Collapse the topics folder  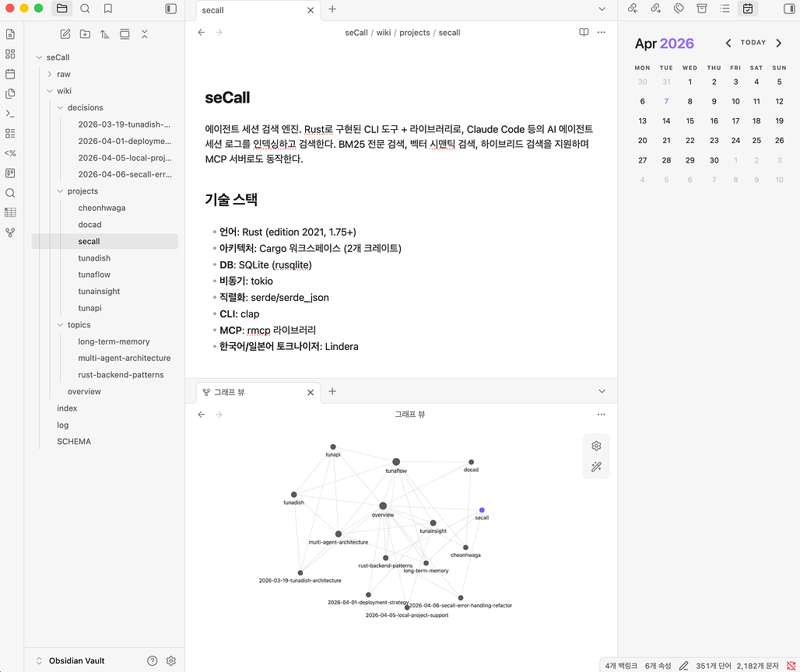pyautogui.click(x=60, y=325)
